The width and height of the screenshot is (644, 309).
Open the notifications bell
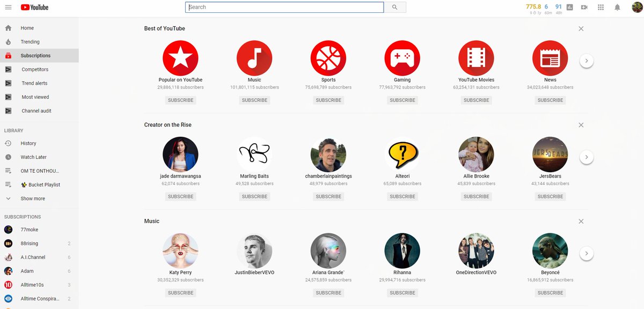coord(617,7)
